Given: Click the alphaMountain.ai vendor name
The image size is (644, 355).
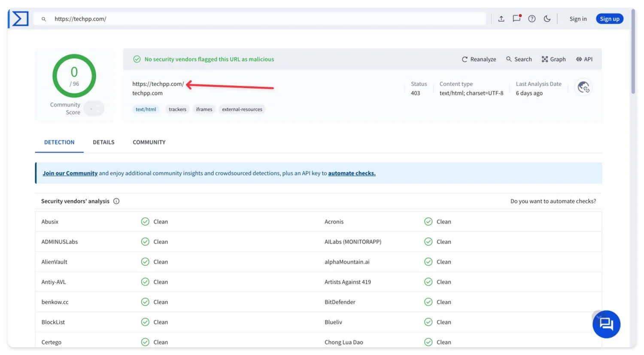Looking at the screenshot, I should click(x=347, y=262).
